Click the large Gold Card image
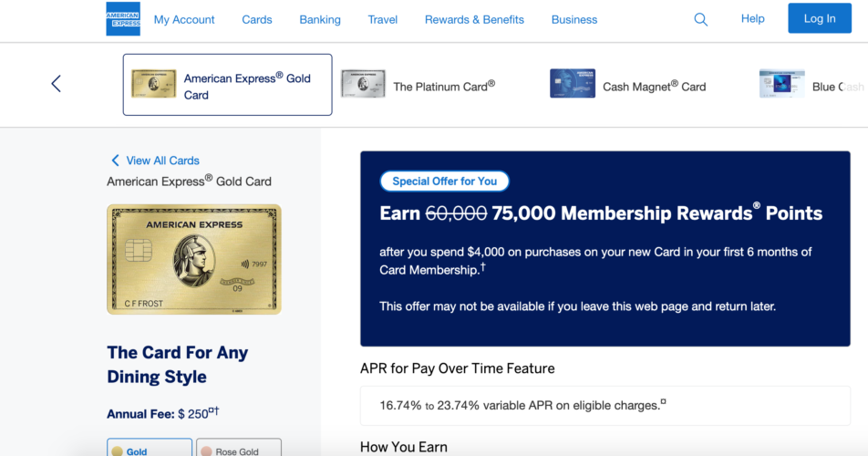Image resolution: width=868 pixels, height=456 pixels. coord(194,259)
